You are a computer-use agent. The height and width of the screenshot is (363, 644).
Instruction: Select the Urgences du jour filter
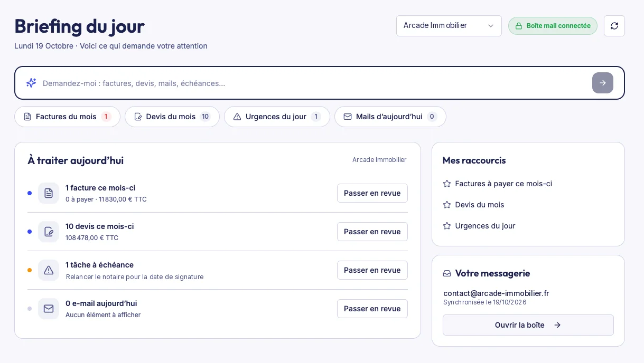(277, 117)
